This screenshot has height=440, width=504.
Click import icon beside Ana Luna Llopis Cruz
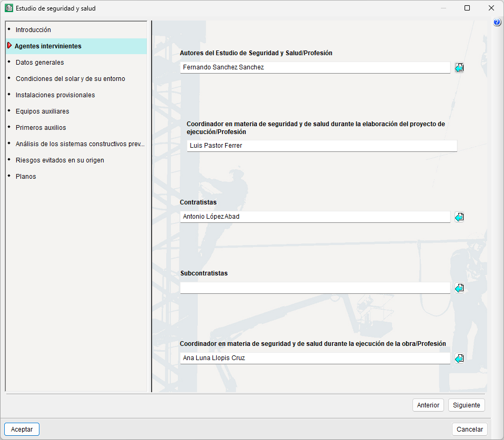pos(459,358)
